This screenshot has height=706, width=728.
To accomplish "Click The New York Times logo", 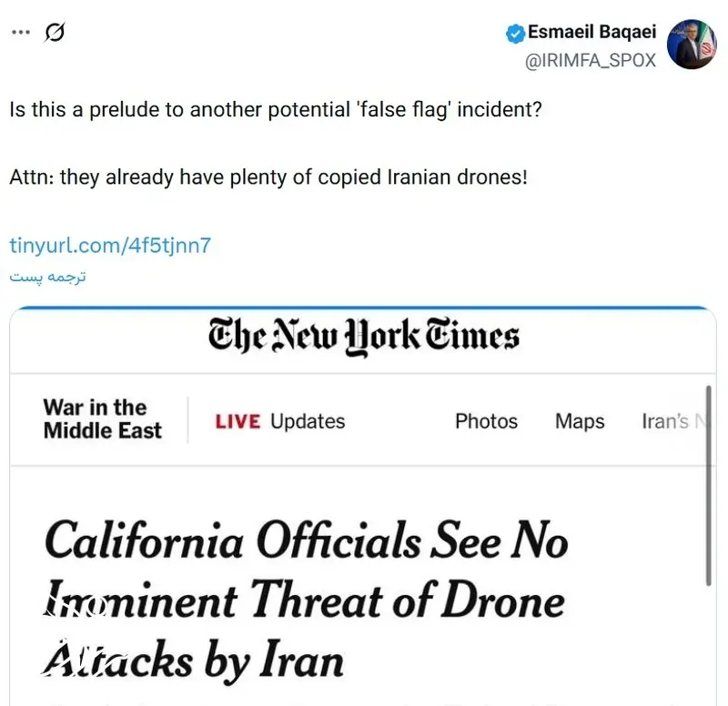I will tap(363, 336).
